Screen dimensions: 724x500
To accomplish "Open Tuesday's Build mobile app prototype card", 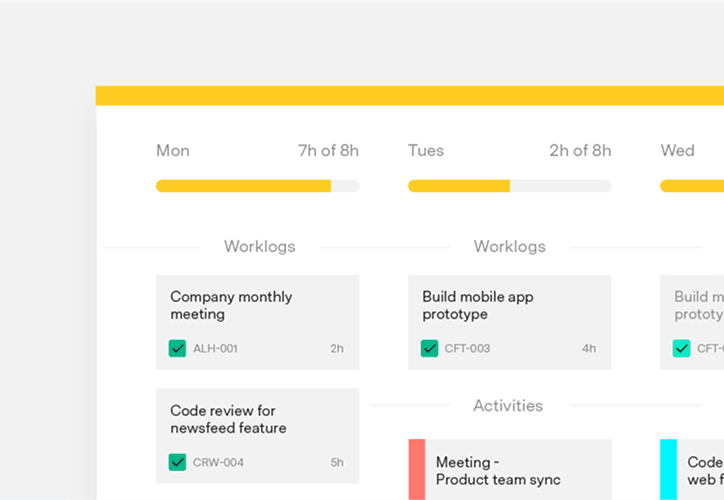I will [510, 322].
